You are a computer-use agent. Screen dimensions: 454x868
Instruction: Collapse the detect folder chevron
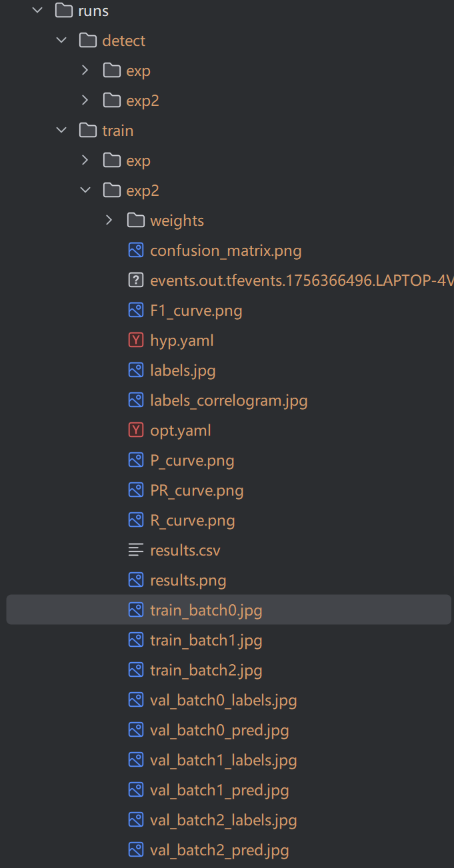61,41
